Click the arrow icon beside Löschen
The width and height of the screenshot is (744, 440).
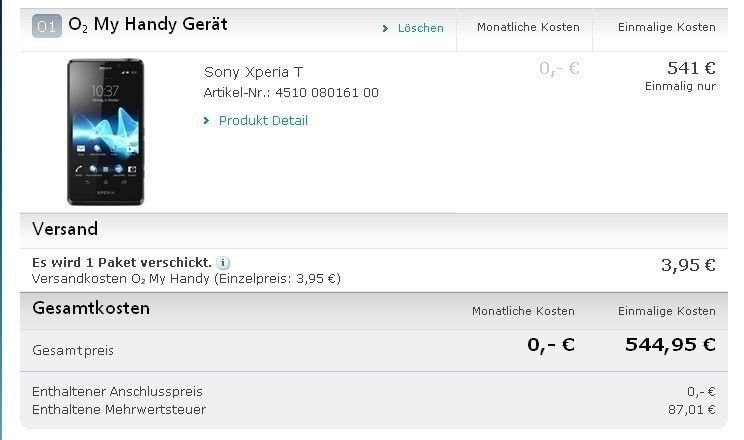(x=385, y=28)
